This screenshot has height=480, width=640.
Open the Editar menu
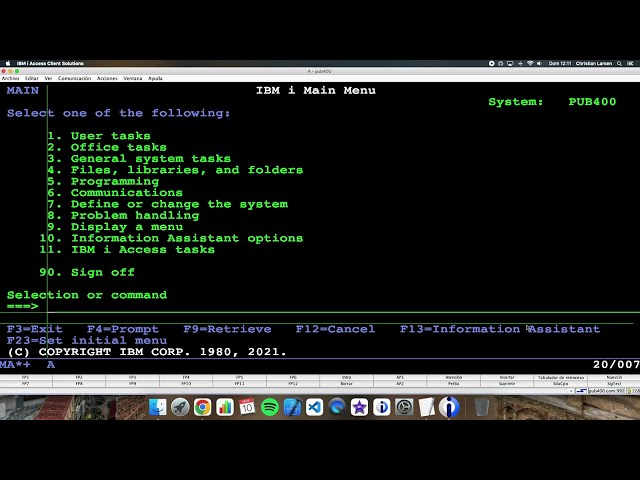coord(31,78)
